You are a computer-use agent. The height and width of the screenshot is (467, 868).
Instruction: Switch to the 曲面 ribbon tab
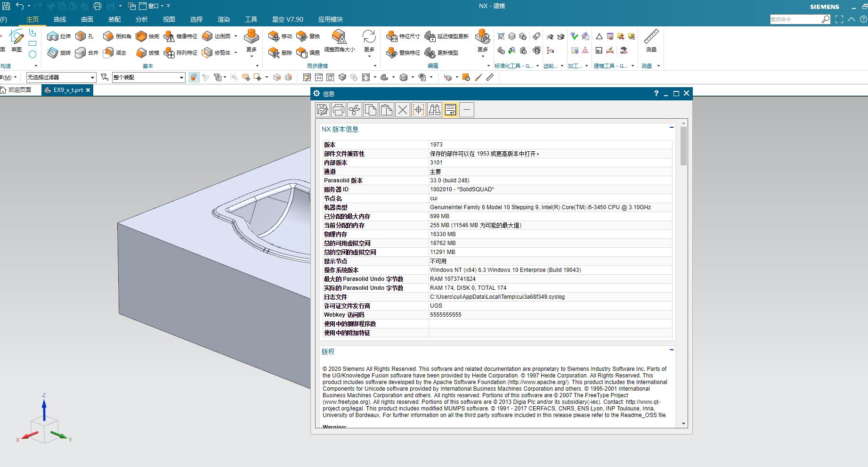pos(87,19)
